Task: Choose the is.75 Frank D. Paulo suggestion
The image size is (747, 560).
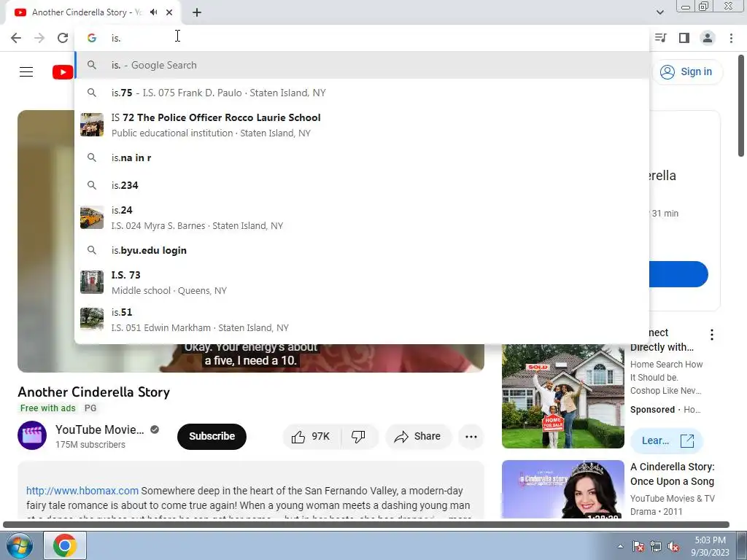Action: pyautogui.click(x=362, y=93)
